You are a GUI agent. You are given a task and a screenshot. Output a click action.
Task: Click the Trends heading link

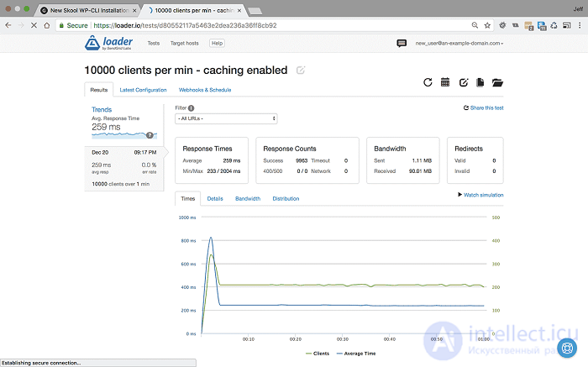(x=102, y=109)
